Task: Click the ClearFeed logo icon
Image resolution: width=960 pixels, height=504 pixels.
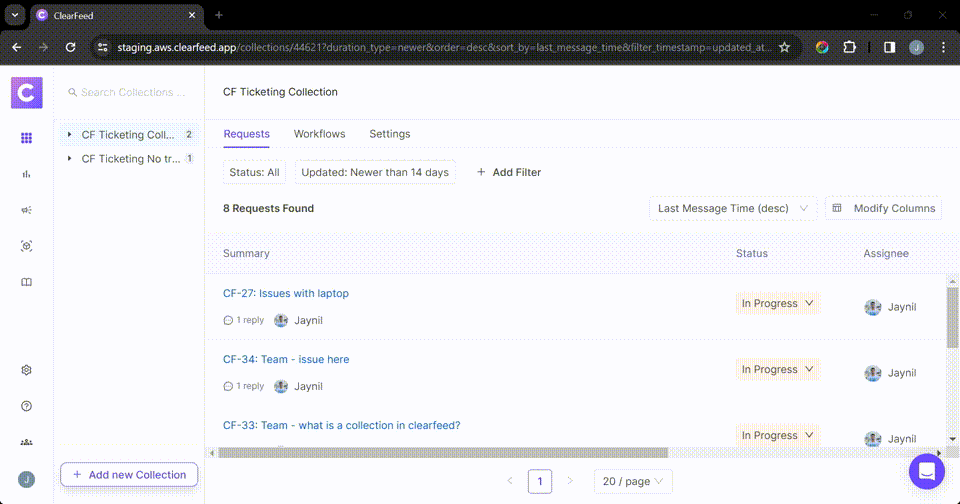Action: 26,92
